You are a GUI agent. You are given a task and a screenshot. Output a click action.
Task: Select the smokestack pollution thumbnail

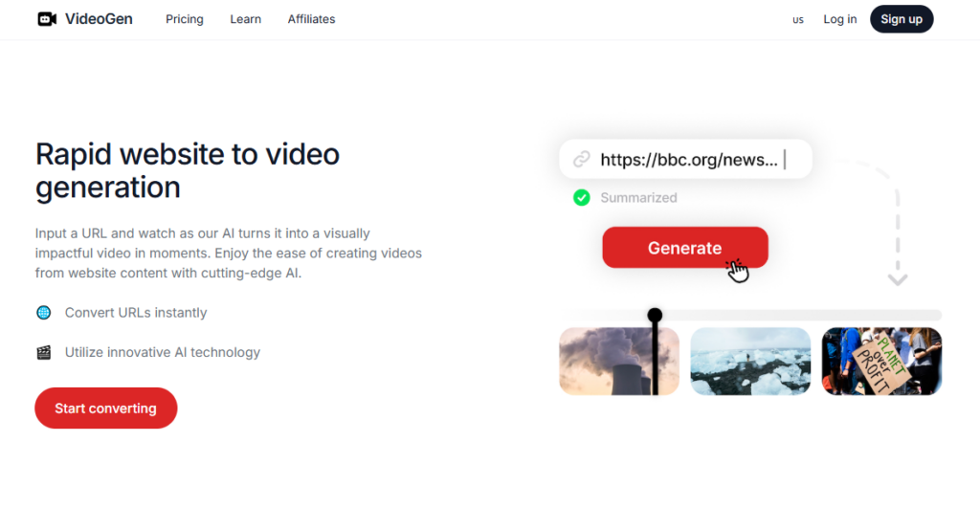pos(619,362)
